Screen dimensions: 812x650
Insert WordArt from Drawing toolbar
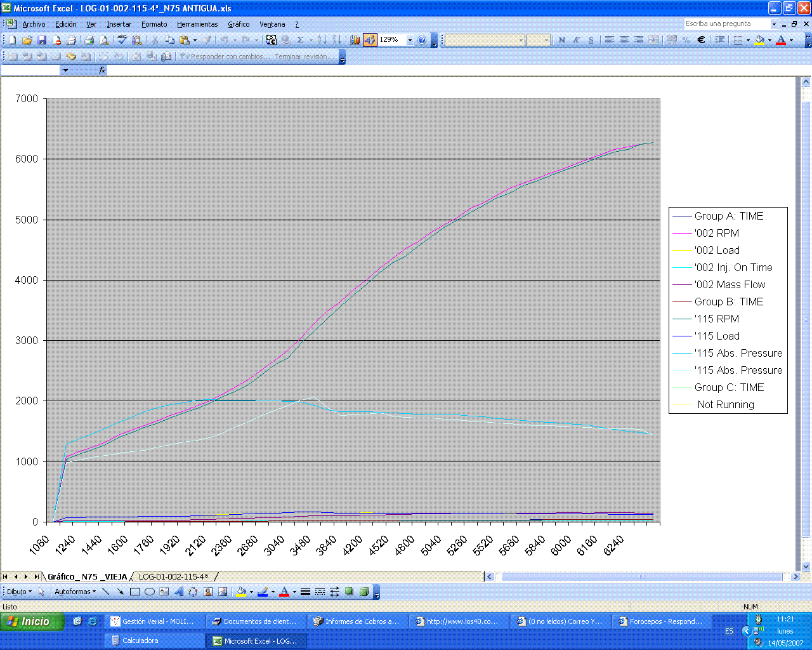178,592
